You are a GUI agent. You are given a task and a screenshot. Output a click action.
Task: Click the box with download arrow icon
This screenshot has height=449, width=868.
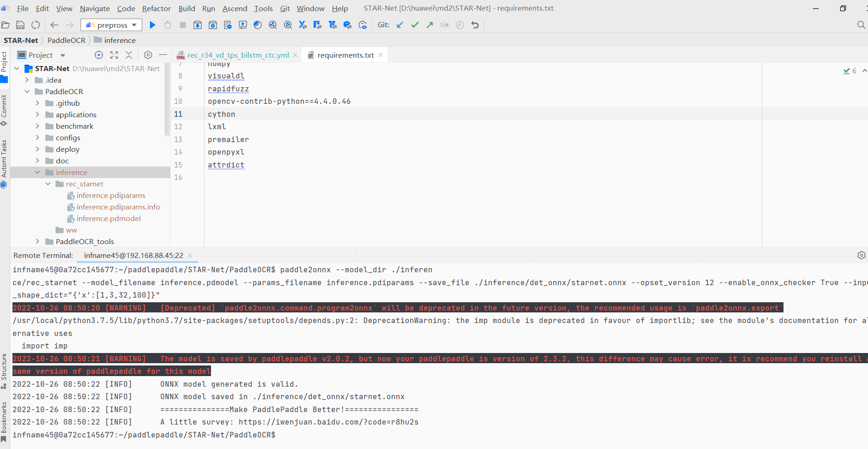198,25
